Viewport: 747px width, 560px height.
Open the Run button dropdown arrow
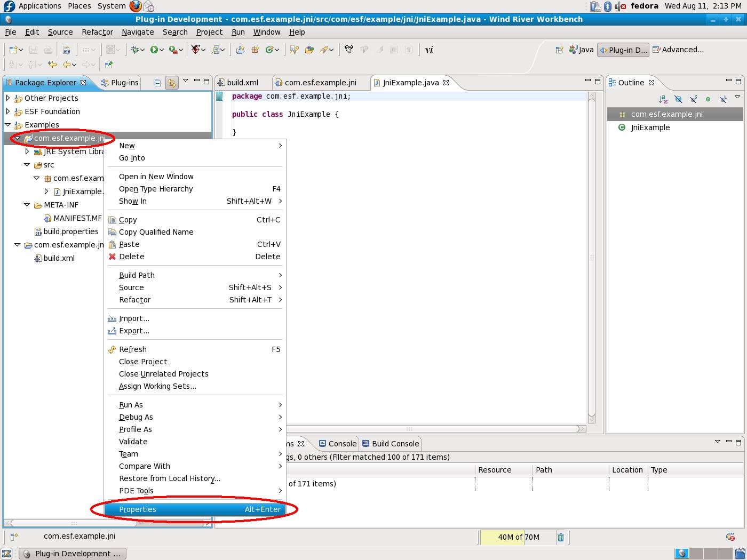point(162,50)
